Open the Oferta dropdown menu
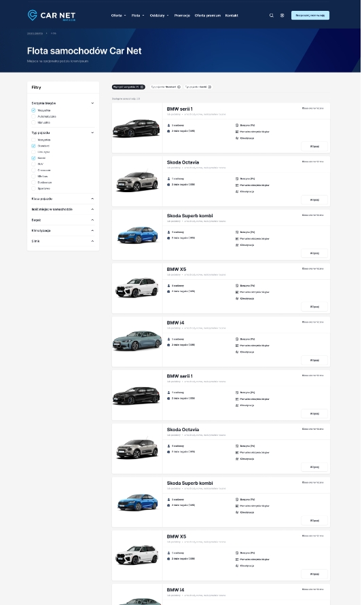This screenshot has height=605, width=364. coord(118,16)
